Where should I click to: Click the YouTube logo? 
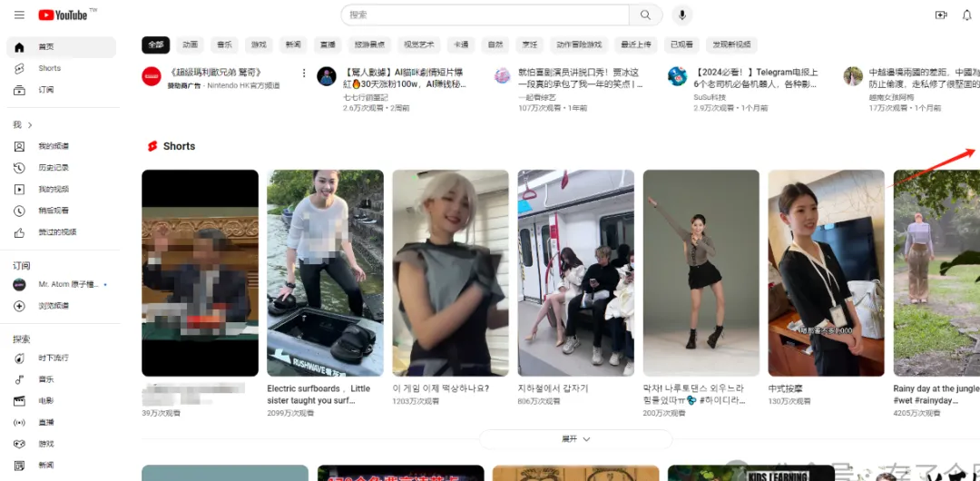coord(64,15)
